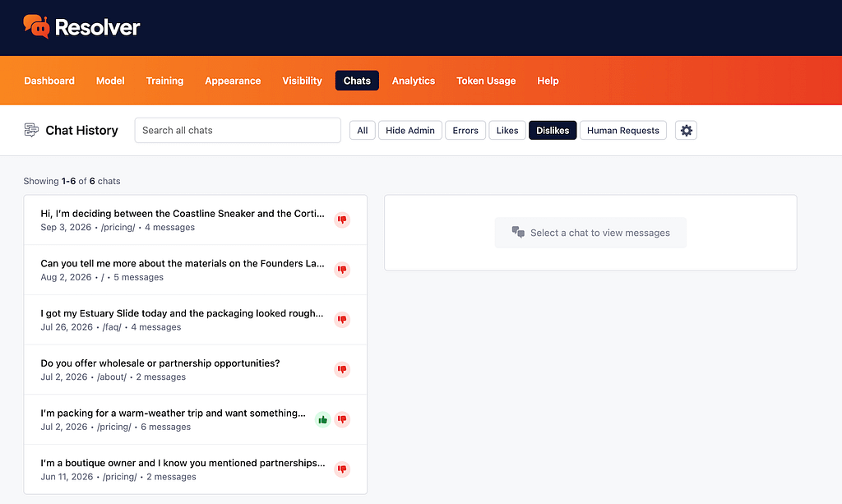Open chat settings gear icon

pyautogui.click(x=686, y=131)
